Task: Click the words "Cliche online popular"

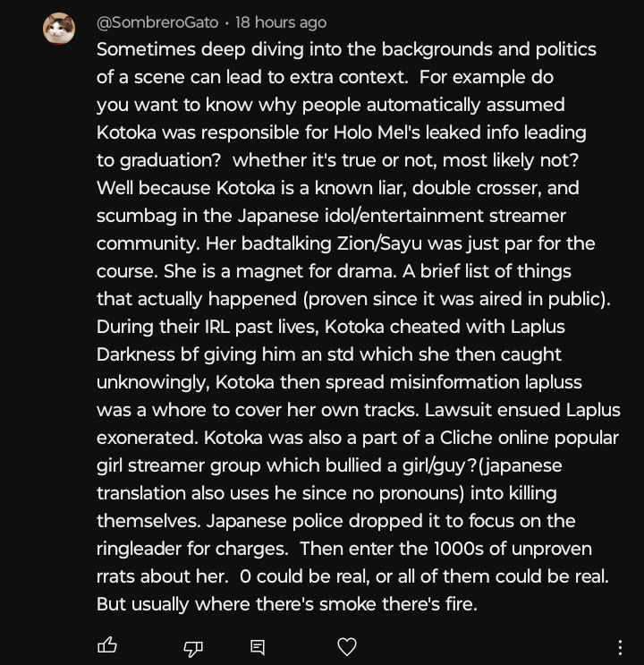Action: coord(530,438)
